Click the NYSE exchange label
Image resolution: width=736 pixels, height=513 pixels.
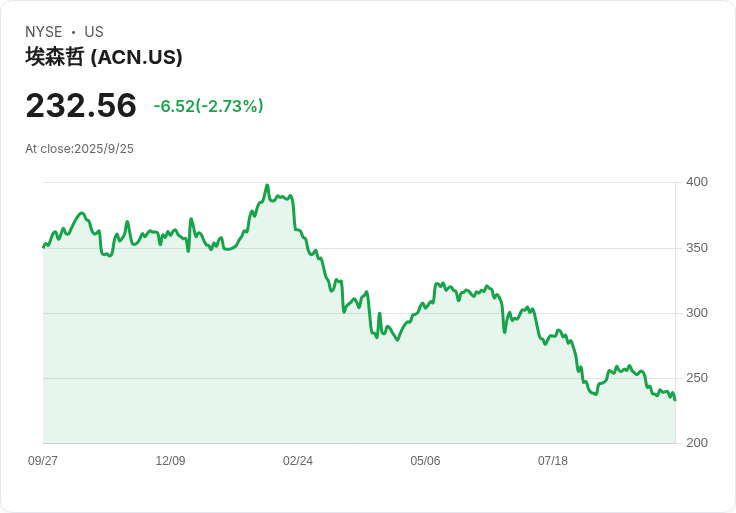[44, 32]
